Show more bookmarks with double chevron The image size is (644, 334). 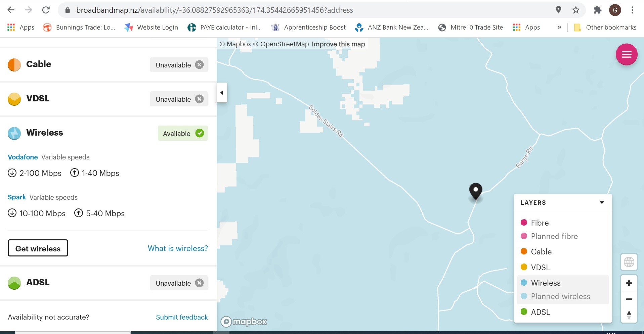pos(559,28)
